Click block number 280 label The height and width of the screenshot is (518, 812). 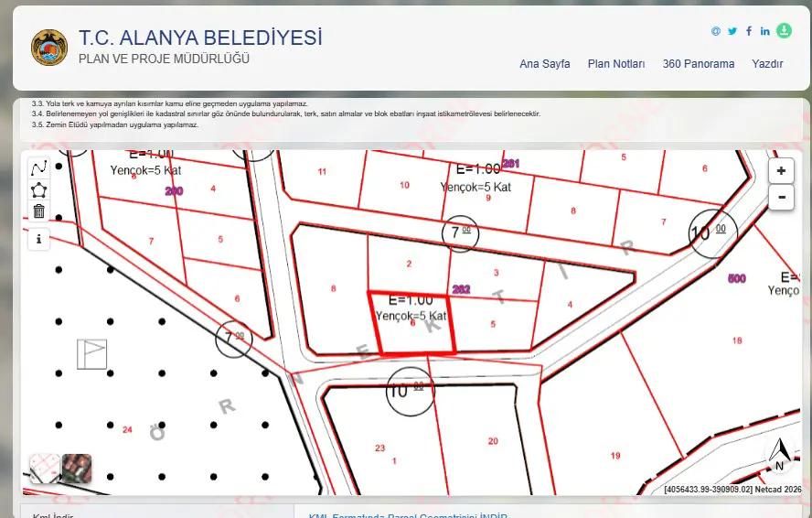[174, 191]
